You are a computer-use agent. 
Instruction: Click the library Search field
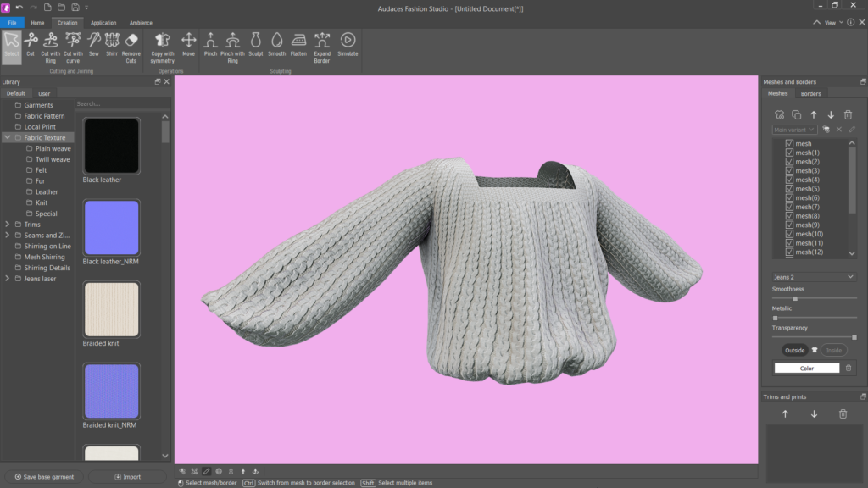pyautogui.click(x=122, y=103)
